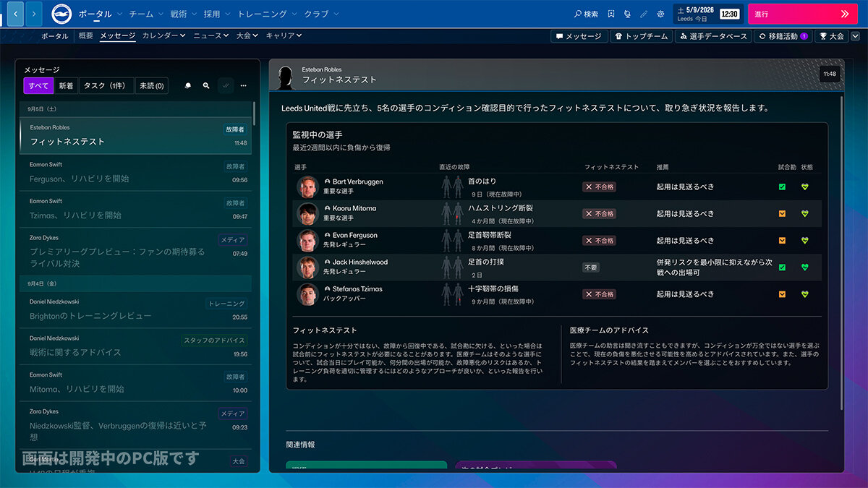868x488 pixels.
Task: Open the 移籍活動 shortcut button
Action: 783,36
